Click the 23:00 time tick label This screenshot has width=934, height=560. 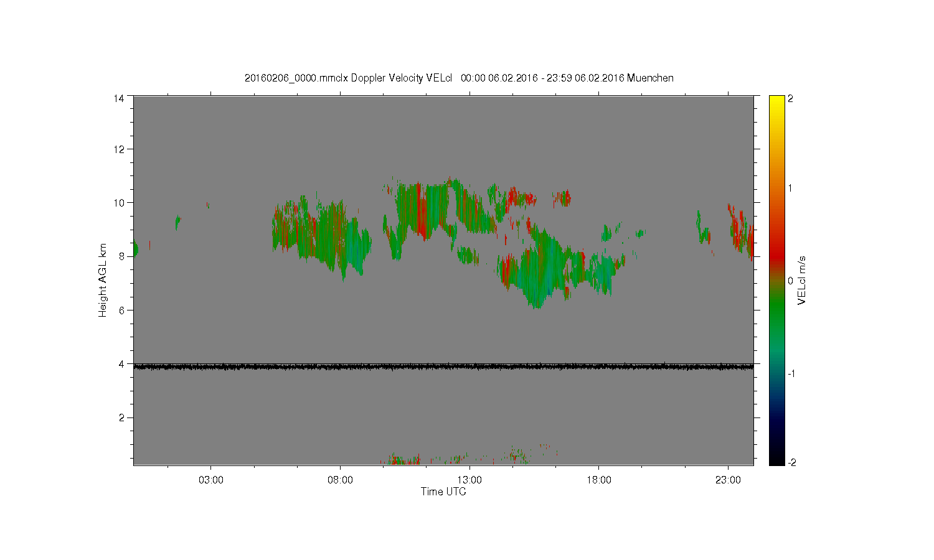tap(729, 480)
